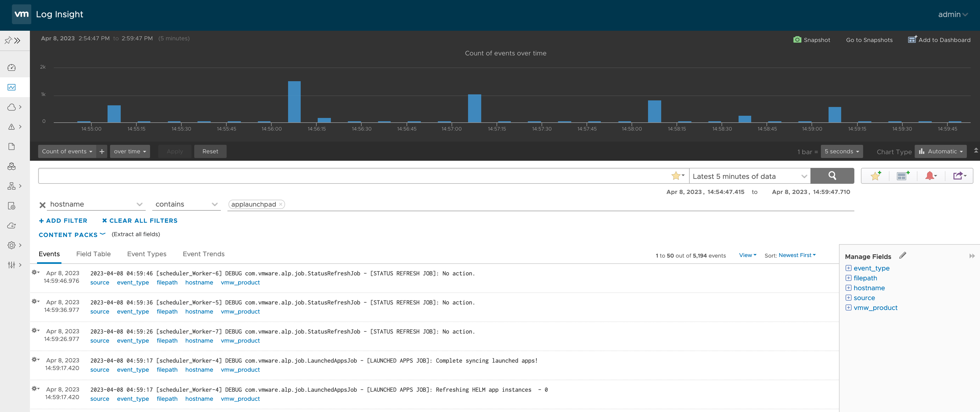This screenshot has width=980, height=412.
Task: Click the pin sidebar icon
Action: [x=8, y=40]
